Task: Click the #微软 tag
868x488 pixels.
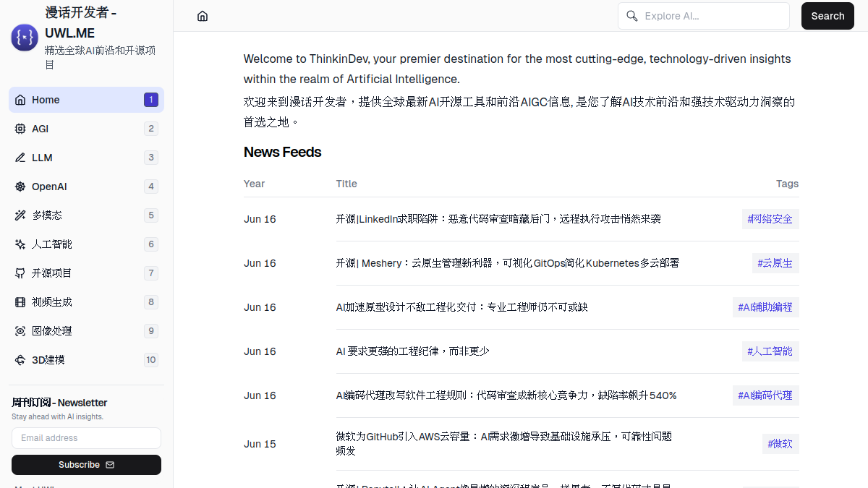Action: click(780, 444)
